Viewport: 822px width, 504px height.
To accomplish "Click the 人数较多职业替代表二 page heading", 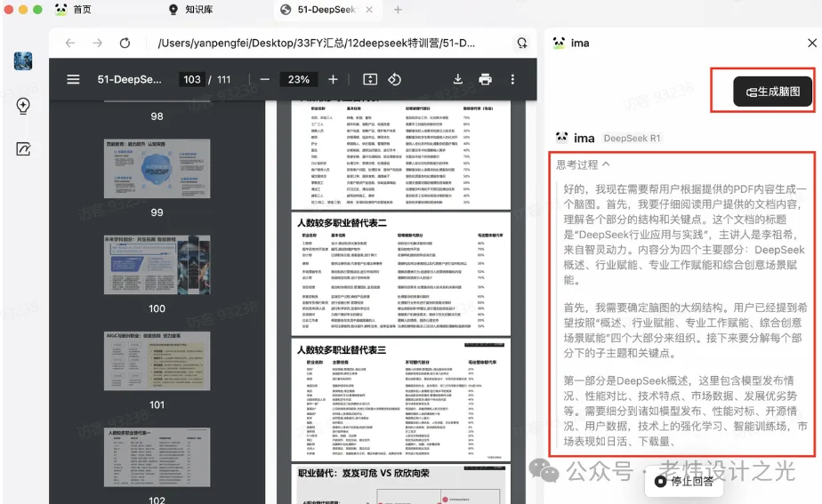I will (x=342, y=222).
